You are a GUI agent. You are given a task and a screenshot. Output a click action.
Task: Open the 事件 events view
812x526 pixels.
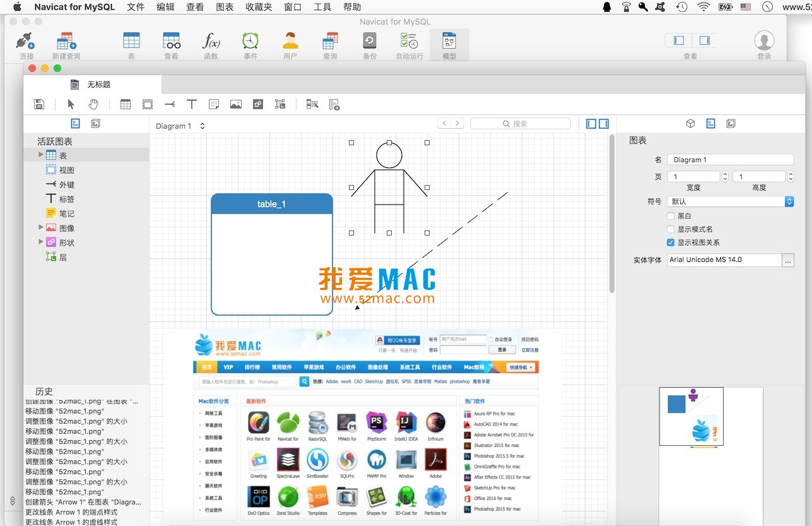250,42
